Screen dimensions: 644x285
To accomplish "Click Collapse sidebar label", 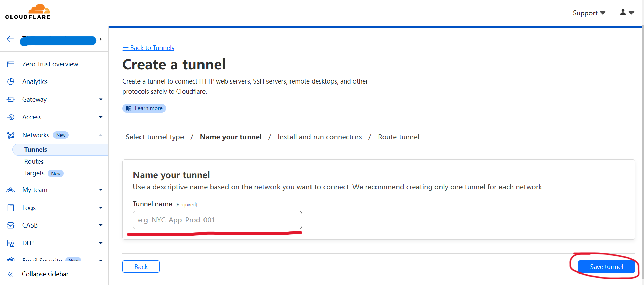I will [x=45, y=274].
